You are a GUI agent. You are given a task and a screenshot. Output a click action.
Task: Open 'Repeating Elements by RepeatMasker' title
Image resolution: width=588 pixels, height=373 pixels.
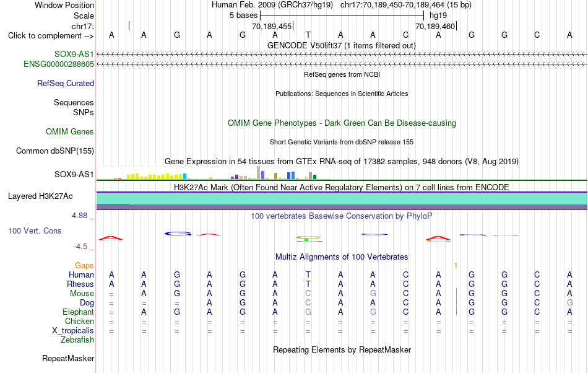click(x=342, y=349)
